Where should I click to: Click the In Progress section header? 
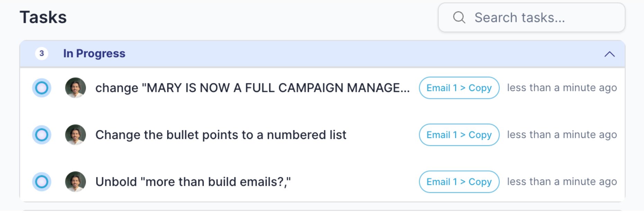[322, 54]
